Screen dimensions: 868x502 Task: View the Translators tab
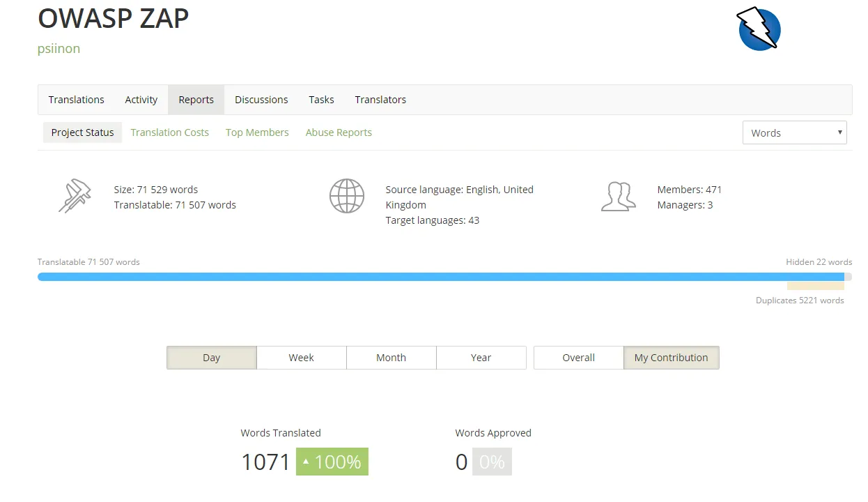pyautogui.click(x=380, y=100)
